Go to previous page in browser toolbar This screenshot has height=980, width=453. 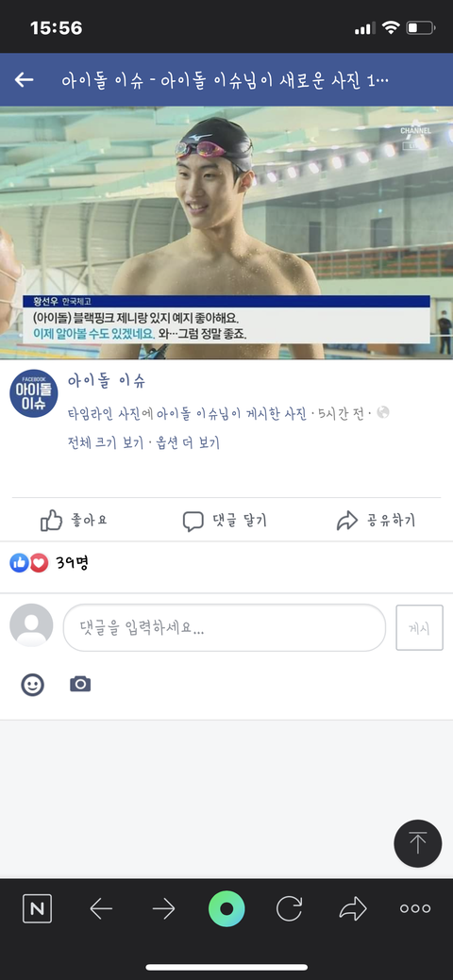click(x=101, y=908)
